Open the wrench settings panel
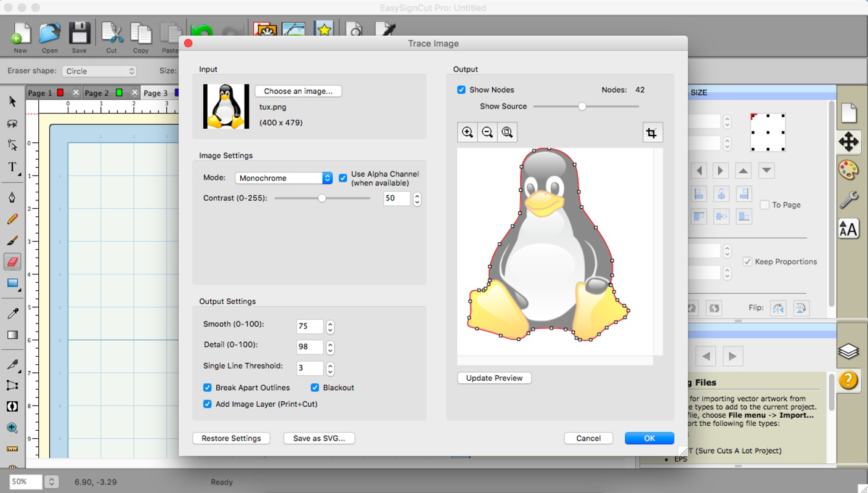Image resolution: width=868 pixels, height=493 pixels. coord(849,199)
